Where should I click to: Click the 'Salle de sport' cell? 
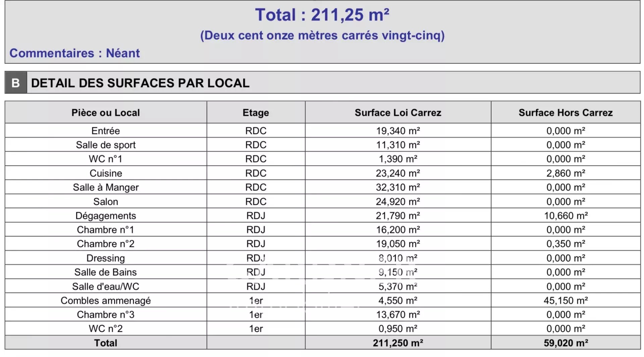106,145
